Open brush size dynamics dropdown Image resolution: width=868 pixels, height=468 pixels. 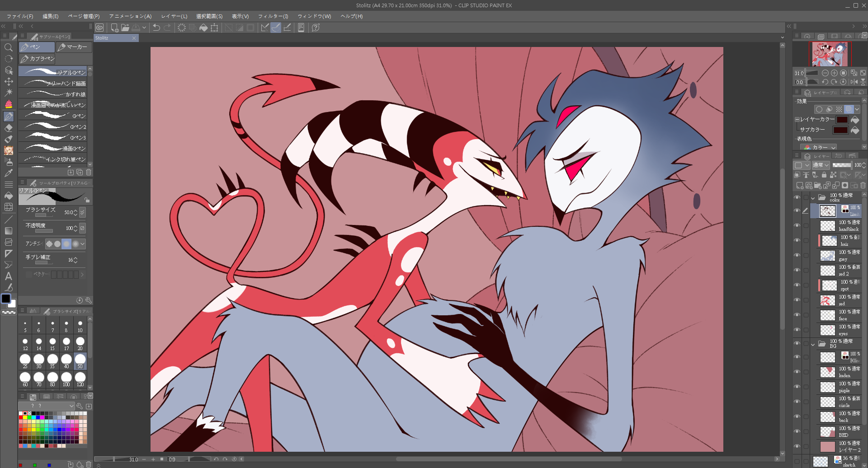pyautogui.click(x=82, y=212)
